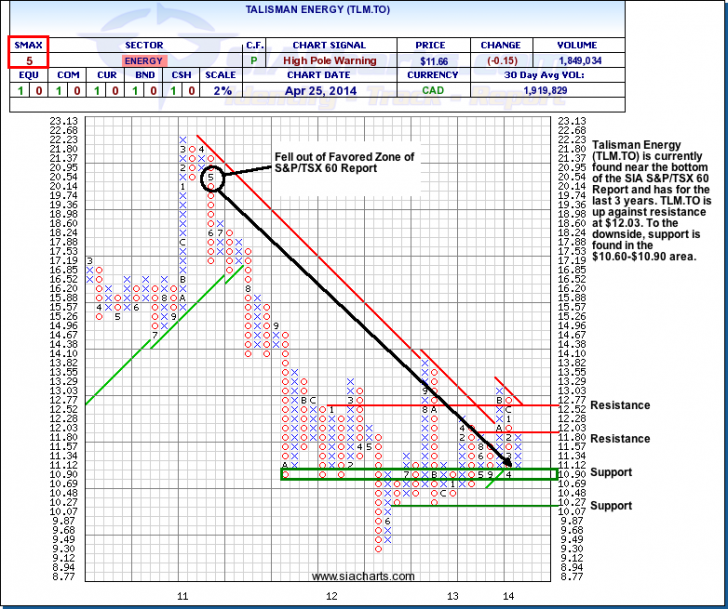Click the Fell out of Favored Zone annotation
The height and width of the screenshot is (609, 728).
point(343,164)
